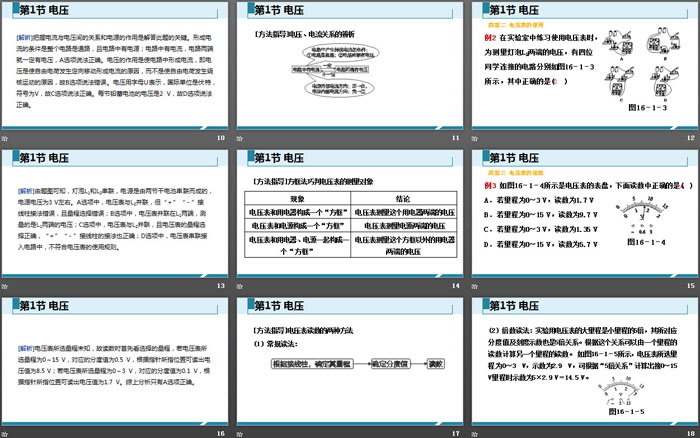Image resolution: width=700 pixels, height=438 pixels.
Task: Select slide 15 thumbnail with 图16-1-4 voltmeter dial
Action: [x=585, y=213]
